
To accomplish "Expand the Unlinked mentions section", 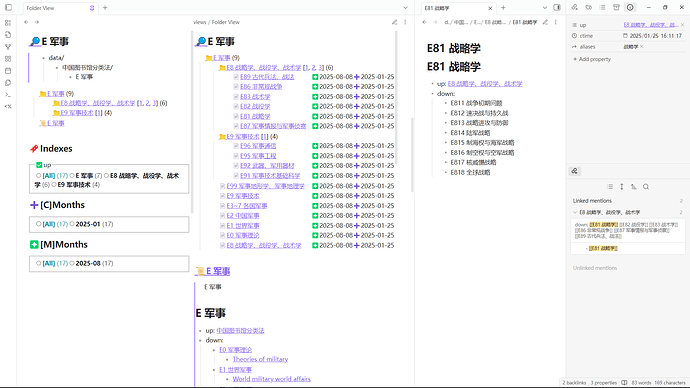I will pos(595,268).
